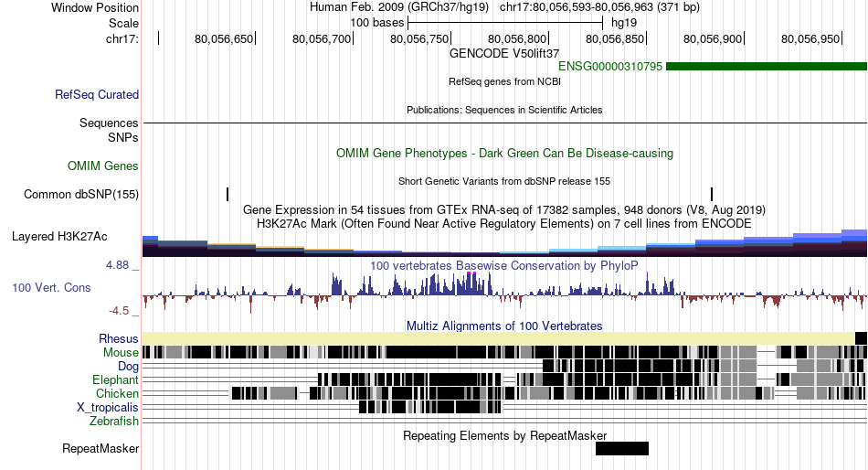
Task: Click the 80,056,750 ruler position
Action: (x=419, y=38)
